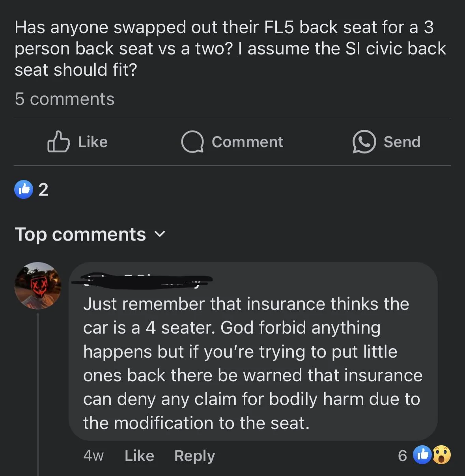
Task: Click the wow emoji reaction on the comment
Action: 442,455
